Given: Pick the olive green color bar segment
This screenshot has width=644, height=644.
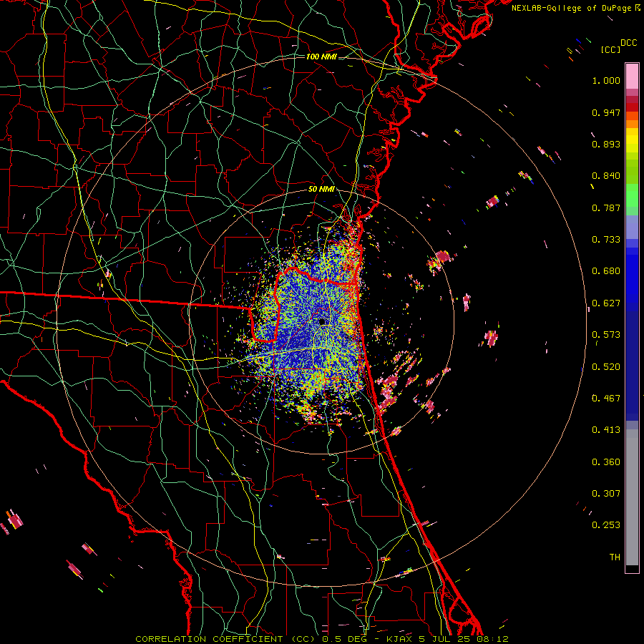Looking at the screenshot, I should 632,171.
